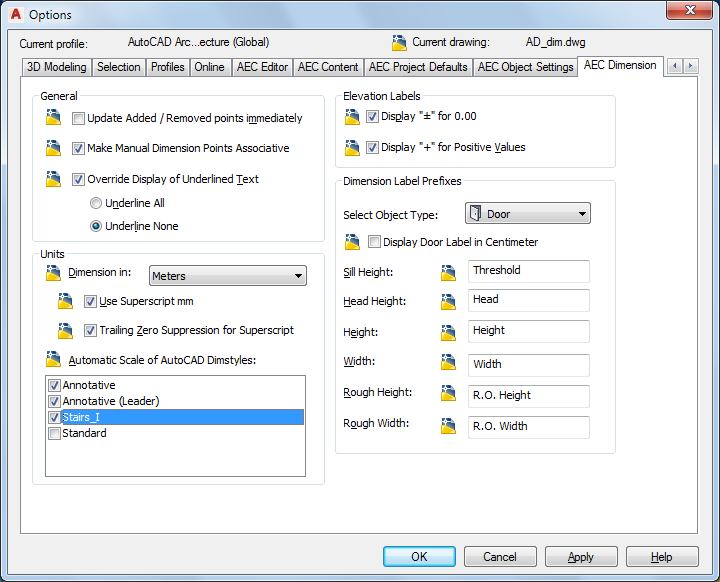Select Underline All radio button
Viewport: 720px width, 582px height.
tap(96, 203)
